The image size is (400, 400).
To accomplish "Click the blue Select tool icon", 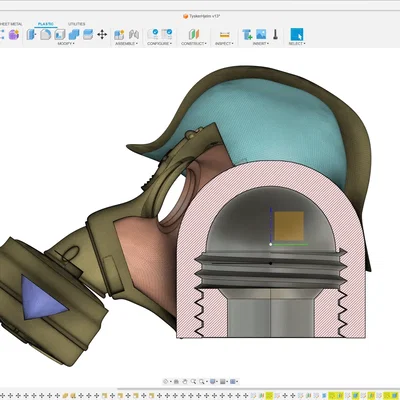I will [297, 34].
